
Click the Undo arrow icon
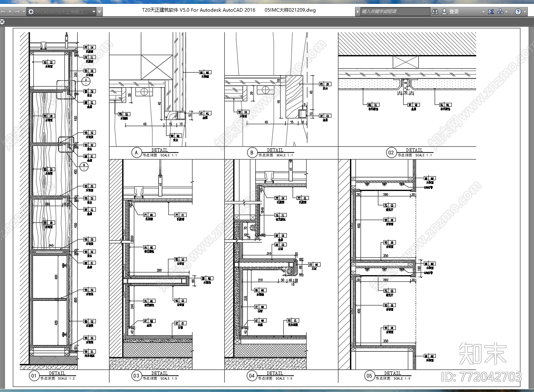[x=3, y=12]
